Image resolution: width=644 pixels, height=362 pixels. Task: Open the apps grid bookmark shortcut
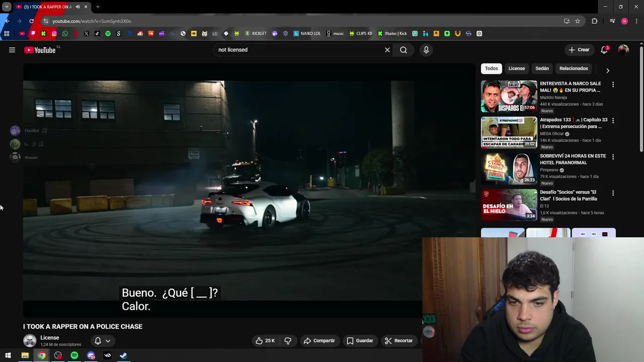[x=7, y=34]
